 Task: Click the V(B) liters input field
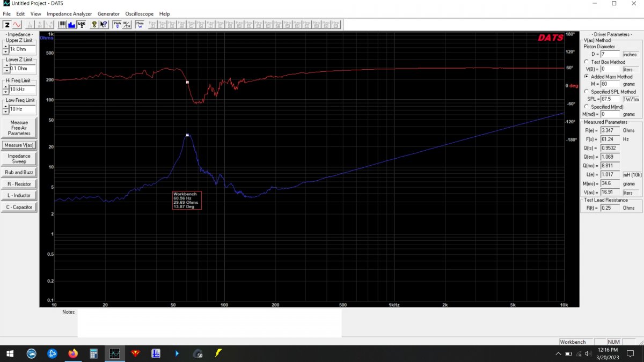(x=610, y=69)
